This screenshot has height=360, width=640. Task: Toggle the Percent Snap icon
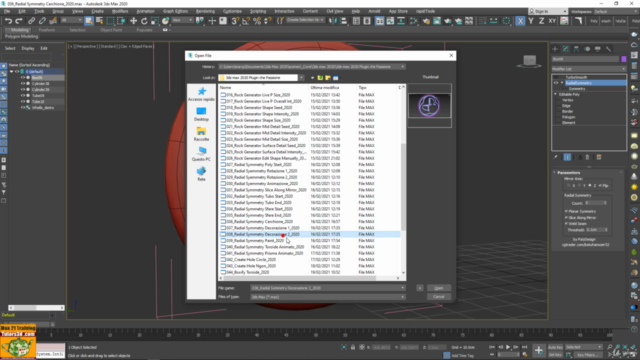pos(257,20)
